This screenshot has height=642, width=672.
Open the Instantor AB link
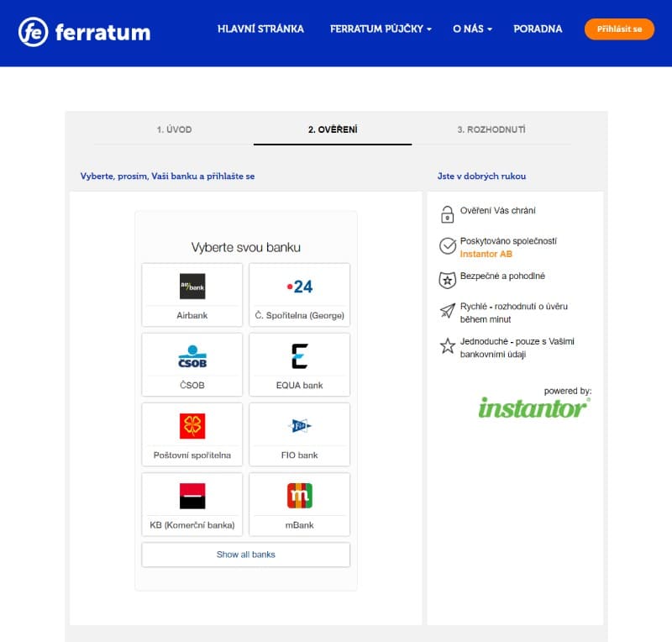click(x=486, y=254)
